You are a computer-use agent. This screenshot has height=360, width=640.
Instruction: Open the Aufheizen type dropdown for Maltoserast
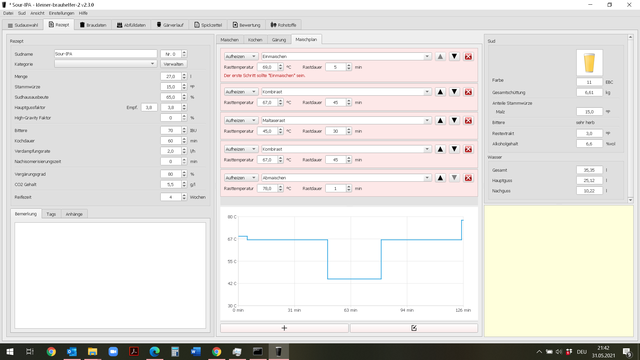[240, 120]
